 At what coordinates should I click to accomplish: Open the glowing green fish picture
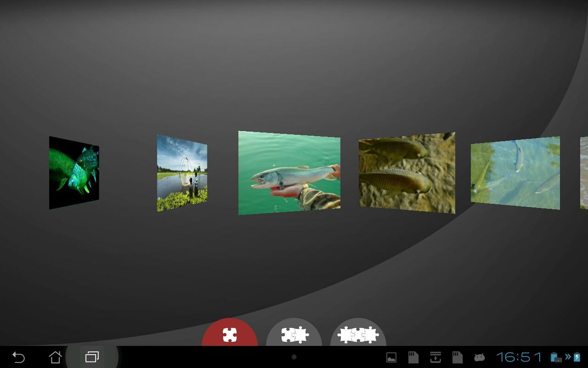click(x=74, y=172)
